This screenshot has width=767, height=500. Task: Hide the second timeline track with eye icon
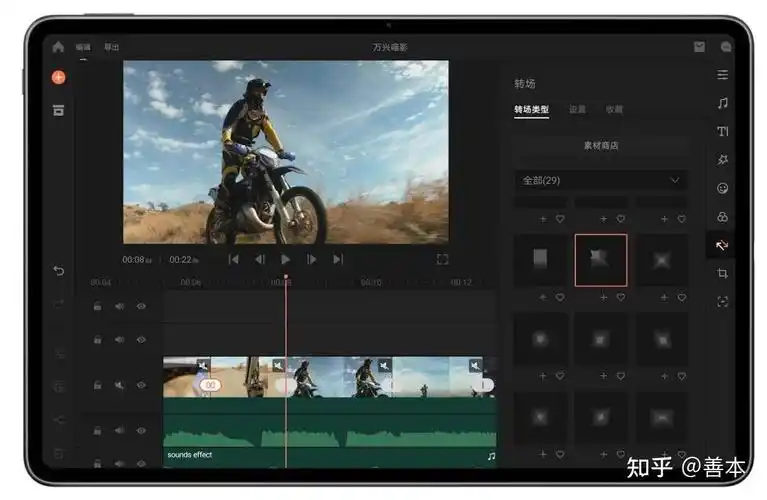pos(141,340)
